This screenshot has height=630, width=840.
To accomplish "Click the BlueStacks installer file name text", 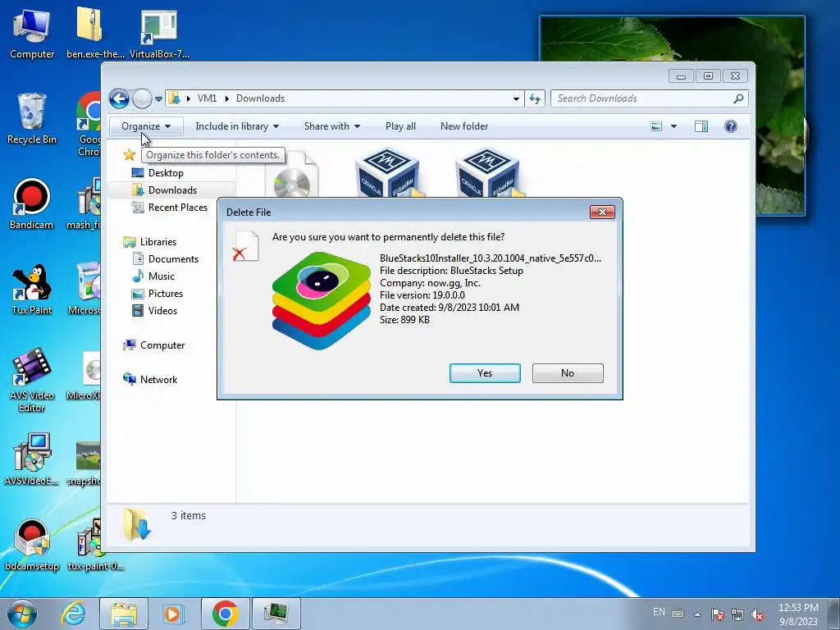I will (491, 258).
